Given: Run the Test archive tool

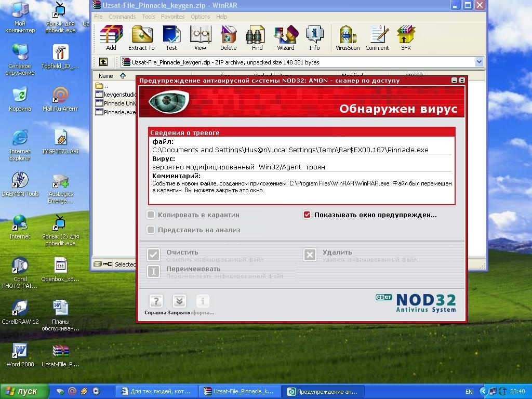Looking at the screenshot, I should point(171,37).
